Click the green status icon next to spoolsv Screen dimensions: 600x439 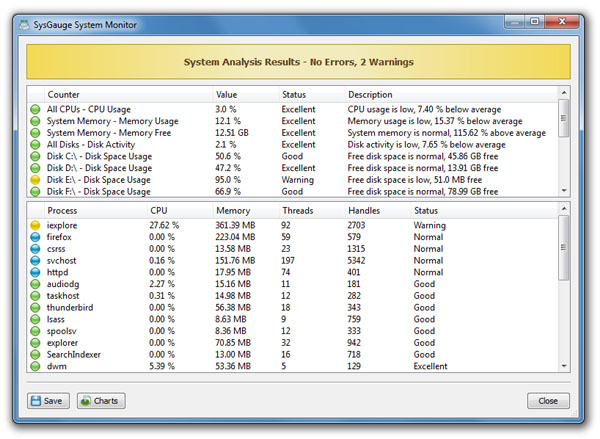(35, 331)
